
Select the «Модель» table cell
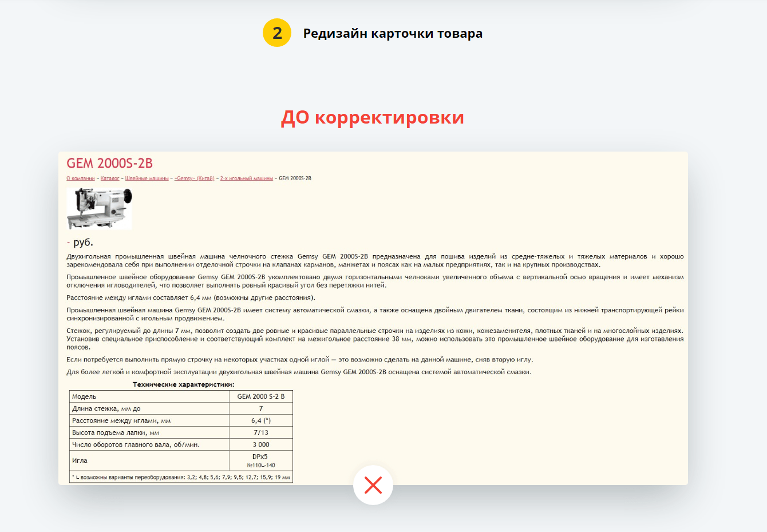pos(149,396)
